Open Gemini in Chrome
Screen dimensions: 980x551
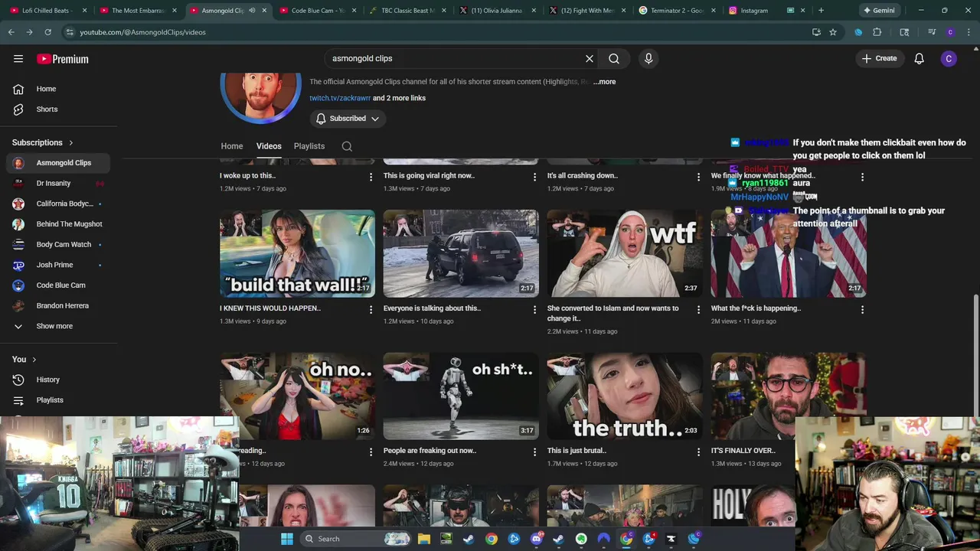(x=878, y=11)
